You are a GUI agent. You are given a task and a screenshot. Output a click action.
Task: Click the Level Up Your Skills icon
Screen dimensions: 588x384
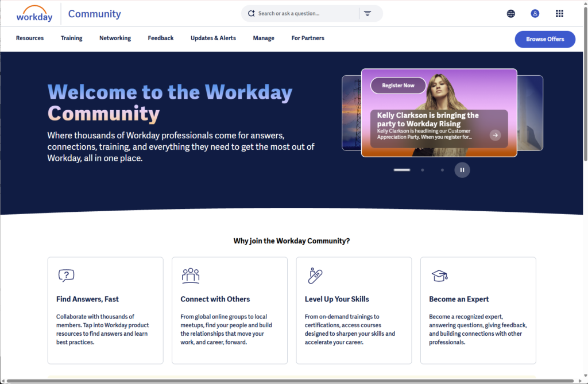(x=315, y=276)
